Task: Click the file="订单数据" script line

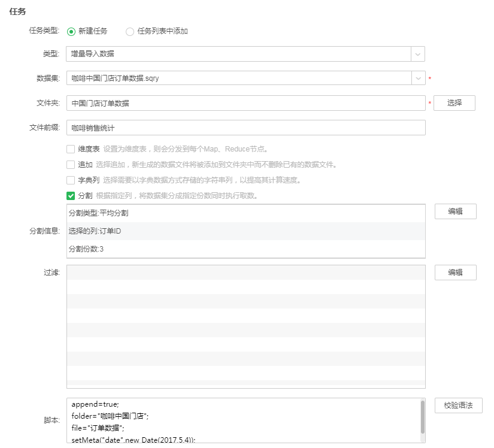Action: click(98, 428)
